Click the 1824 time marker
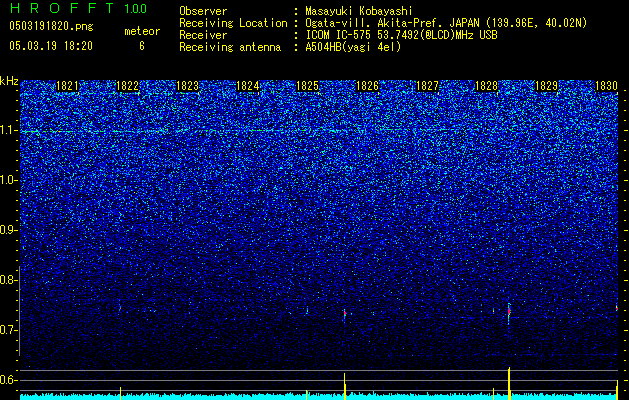The width and height of the screenshot is (629, 400). tap(248, 86)
